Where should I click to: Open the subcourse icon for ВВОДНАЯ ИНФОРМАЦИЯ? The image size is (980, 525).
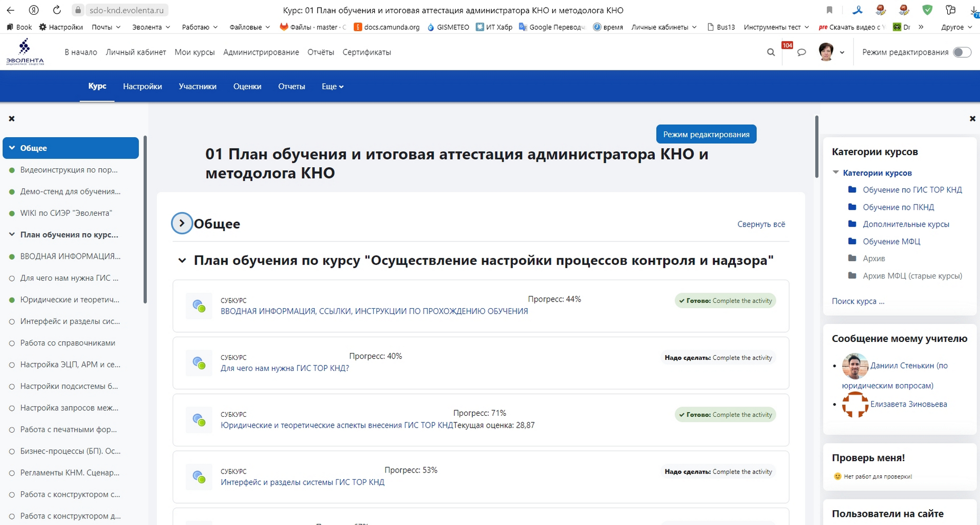click(x=199, y=306)
